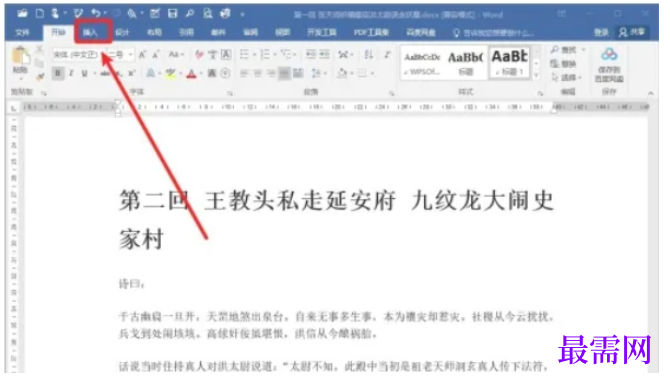Image resolution: width=670 pixels, height=381 pixels.
Task: Open the 开发工具 (Developer) ribbon tab
Action: pos(321,32)
